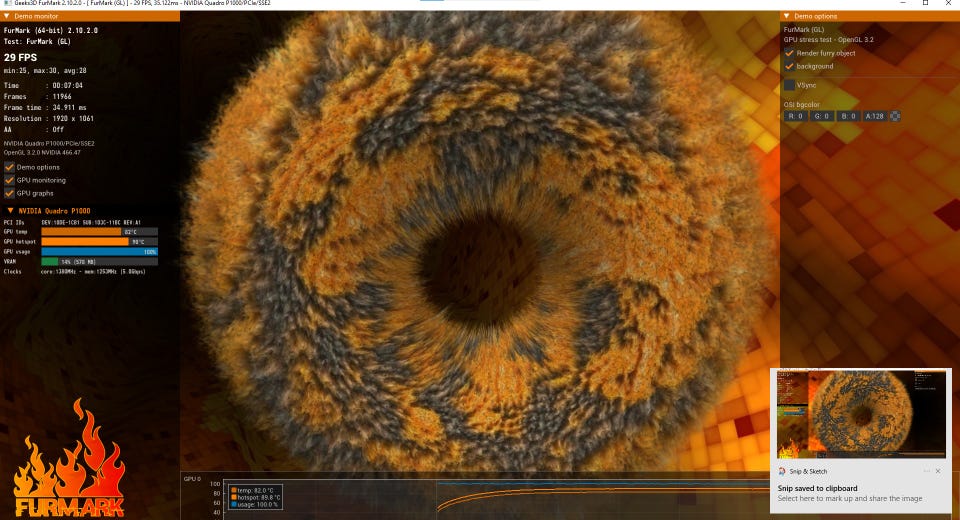The height and width of the screenshot is (520, 960).
Task: Minimize the FurMark window
Action: pyautogui.click(x=903, y=3)
